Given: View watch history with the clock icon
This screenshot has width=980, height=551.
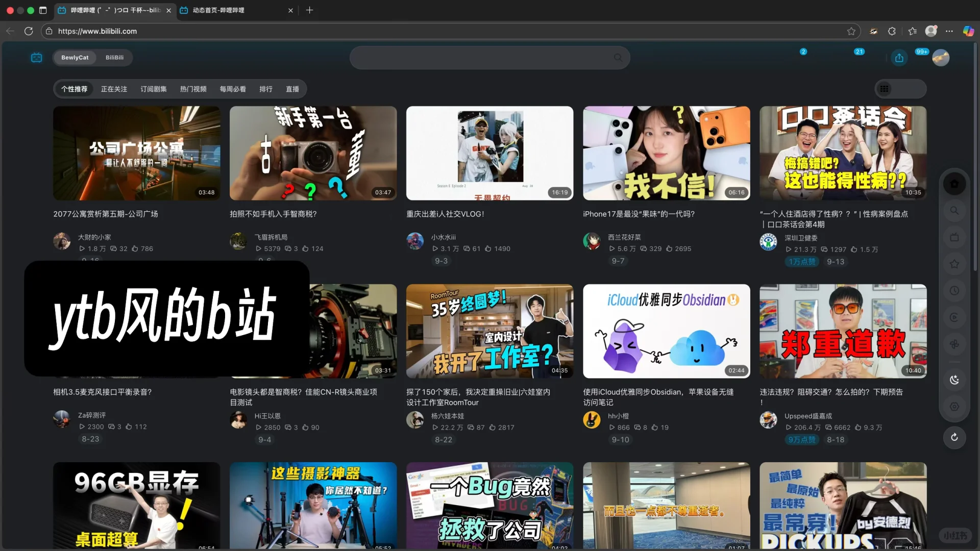Looking at the screenshot, I should (x=954, y=291).
